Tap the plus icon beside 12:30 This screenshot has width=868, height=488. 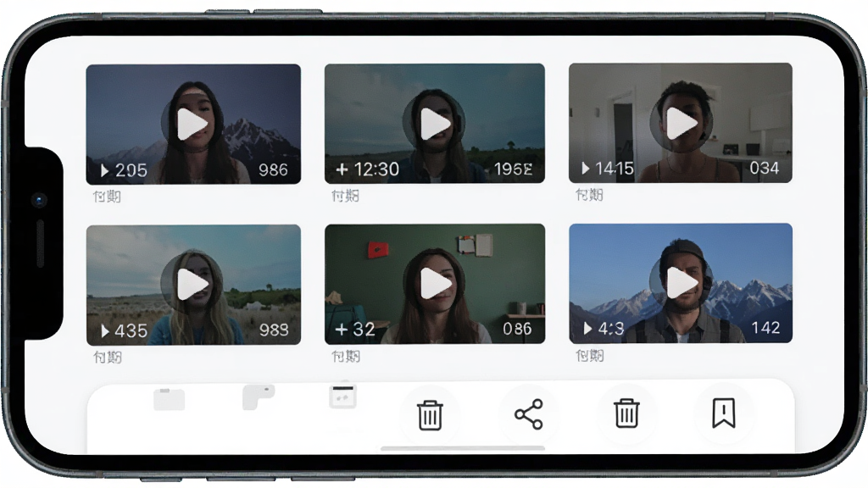coord(342,169)
